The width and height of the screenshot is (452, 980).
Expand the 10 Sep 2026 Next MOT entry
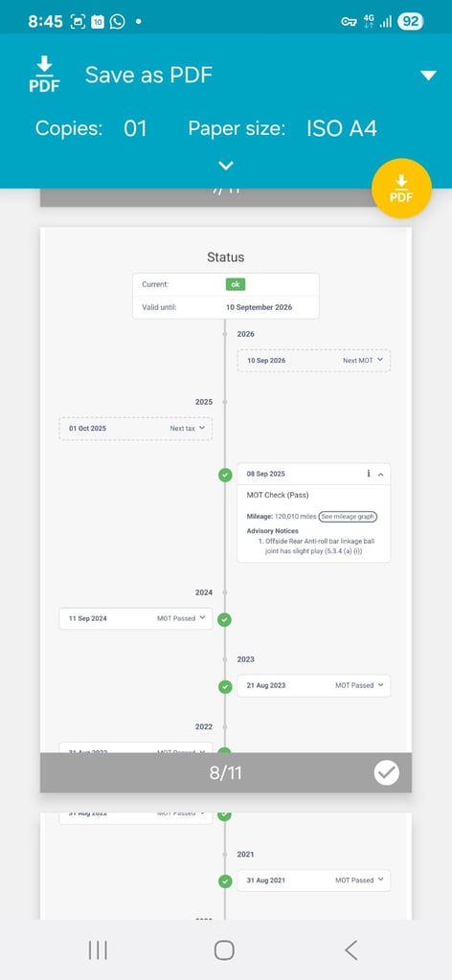tap(314, 361)
